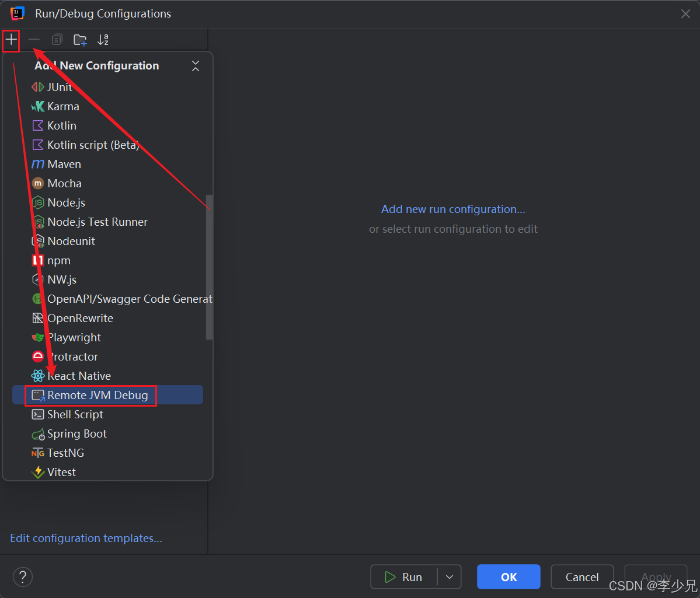Select Mocha configuration type
Image resolution: width=700 pixels, height=598 pixels.
point(107,183)
